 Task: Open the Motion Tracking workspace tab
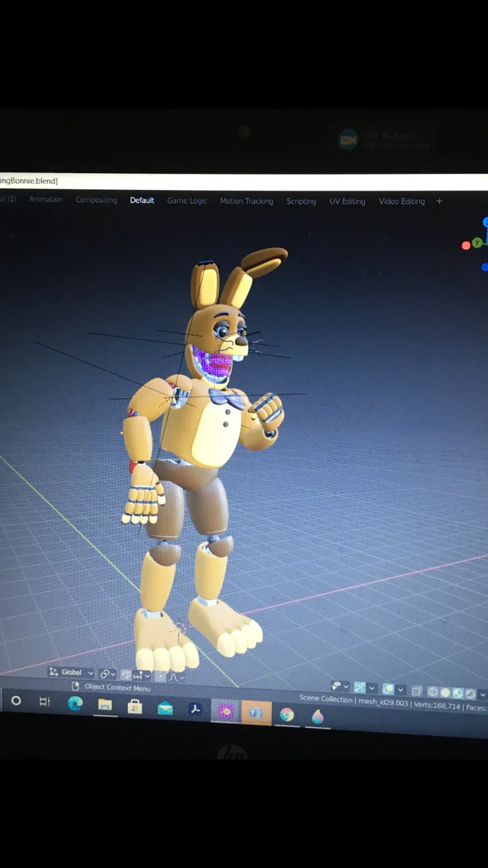[x=247, y=201]
